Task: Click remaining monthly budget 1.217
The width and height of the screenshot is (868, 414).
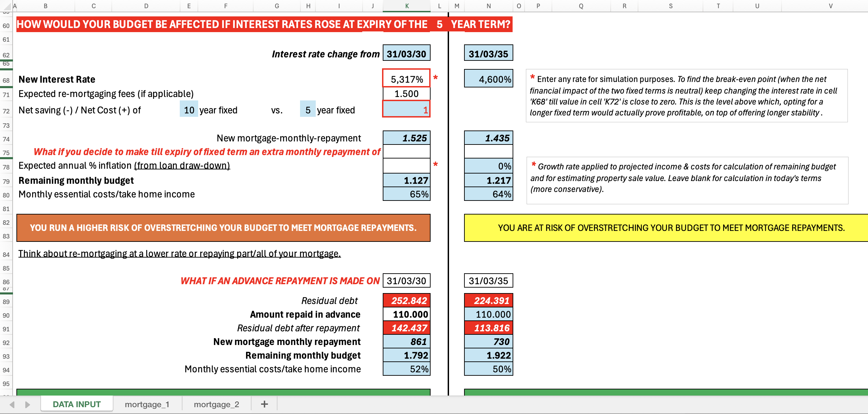Action: (x=488, y=180)
